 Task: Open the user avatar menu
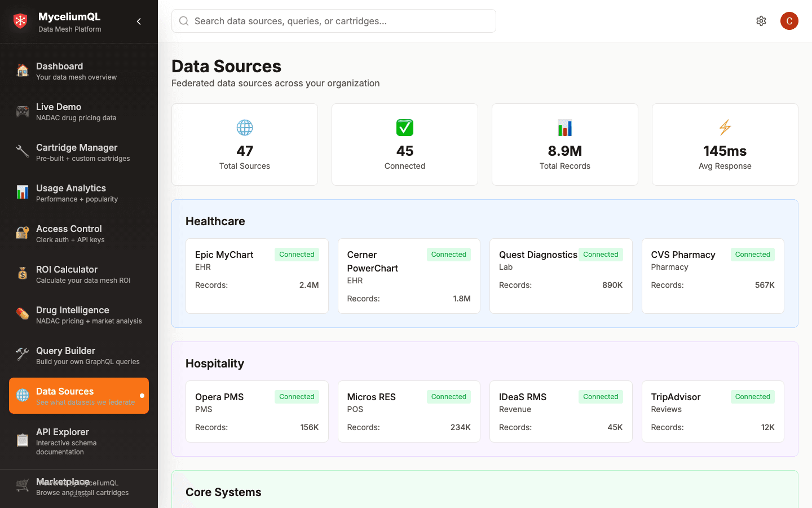(789, 21)
